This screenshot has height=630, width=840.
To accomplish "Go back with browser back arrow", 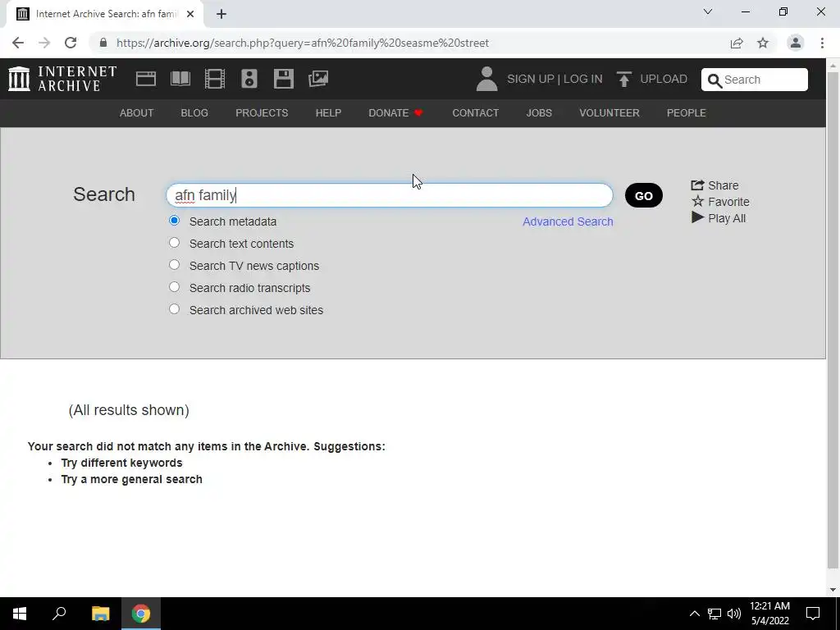I will pos(18,43).
